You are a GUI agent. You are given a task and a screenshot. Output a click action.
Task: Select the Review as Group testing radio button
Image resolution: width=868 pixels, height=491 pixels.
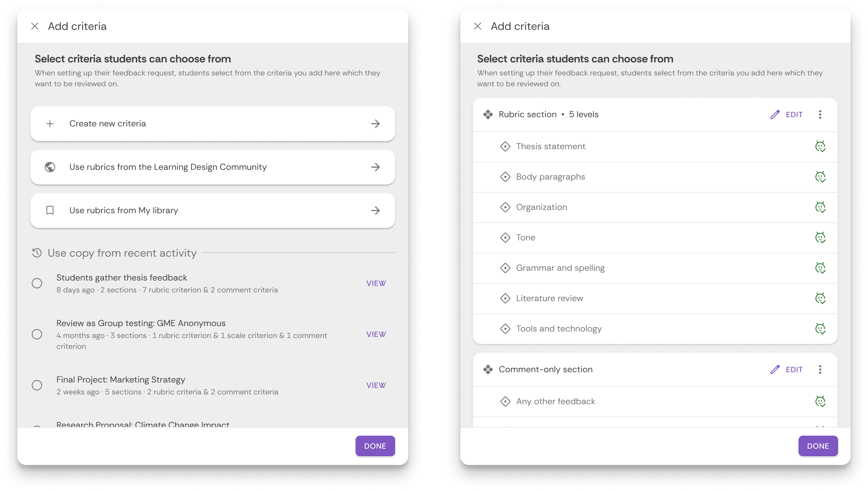click(37, 334)
